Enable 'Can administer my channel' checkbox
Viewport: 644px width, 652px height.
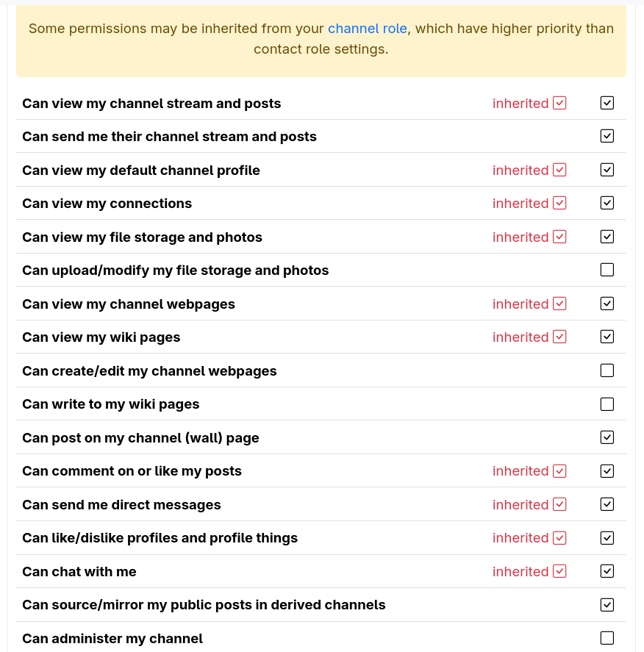(607, 638)
